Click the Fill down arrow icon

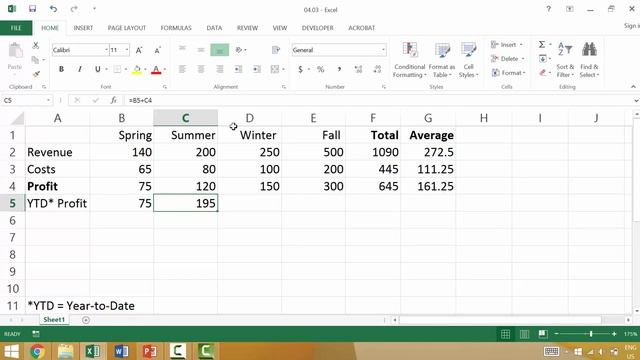(542, 59)
